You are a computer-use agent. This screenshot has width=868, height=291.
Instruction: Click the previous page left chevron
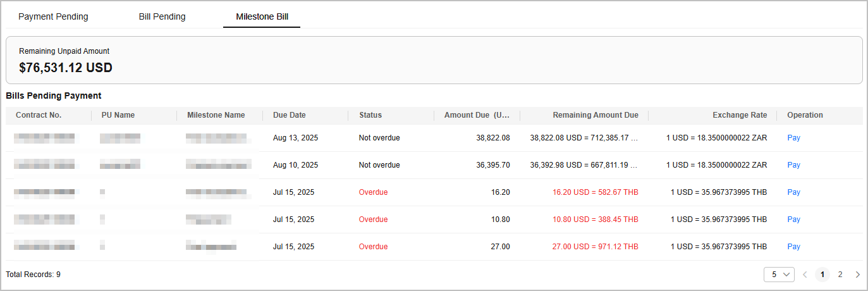click(805, 275)
